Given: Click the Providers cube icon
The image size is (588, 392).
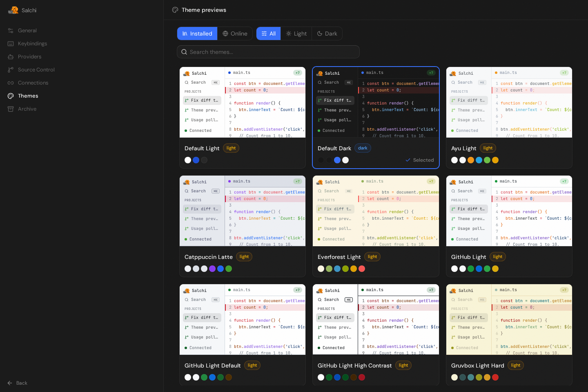Looking at the screenshot, I should pos(11,57).
